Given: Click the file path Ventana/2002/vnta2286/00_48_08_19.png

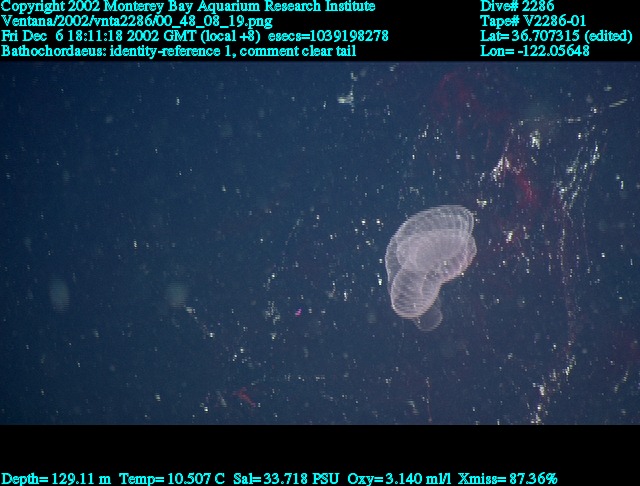Looking at the screenshot, I should (137, 21).
